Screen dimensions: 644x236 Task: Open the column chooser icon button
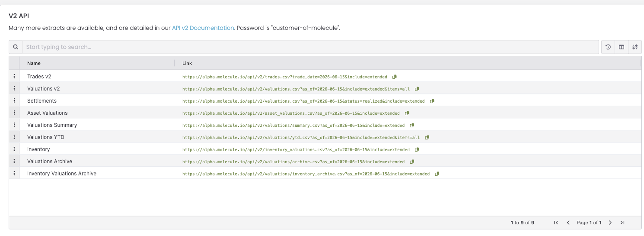click(622, 47)
